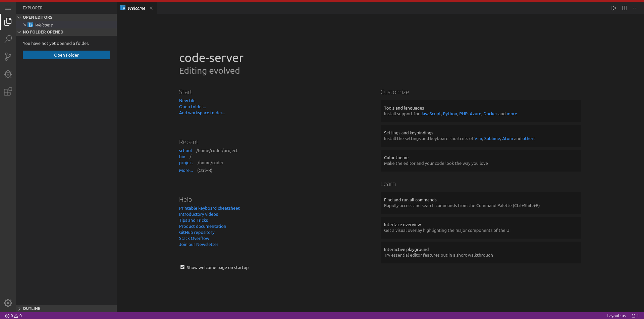This screenshot has width=644, height=319.
Task: Open Introductory videos link
Action: [x=199, y=214]
